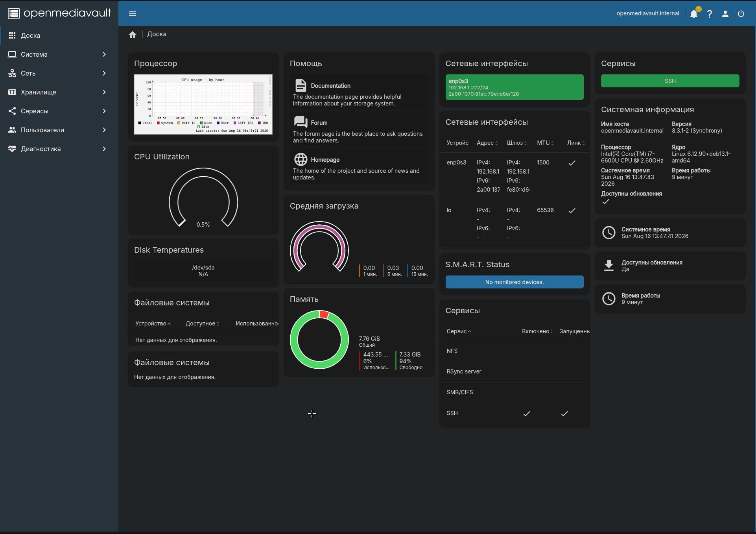Click the Сеть network icon
Image resolution: width=756 pixels, height=534 pixels.
(x=12, y=73)
